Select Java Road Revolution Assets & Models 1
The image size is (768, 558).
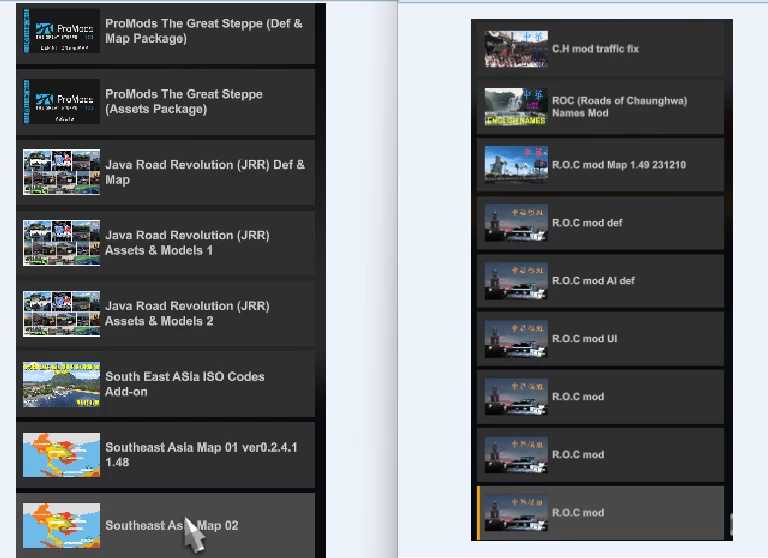point(187,243)
